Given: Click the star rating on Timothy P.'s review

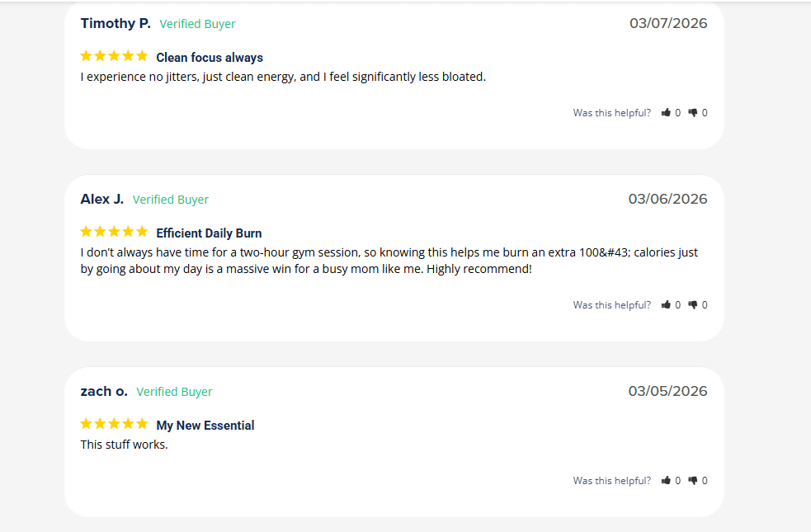Looking at the screenshot, I should tap(115, 56).
